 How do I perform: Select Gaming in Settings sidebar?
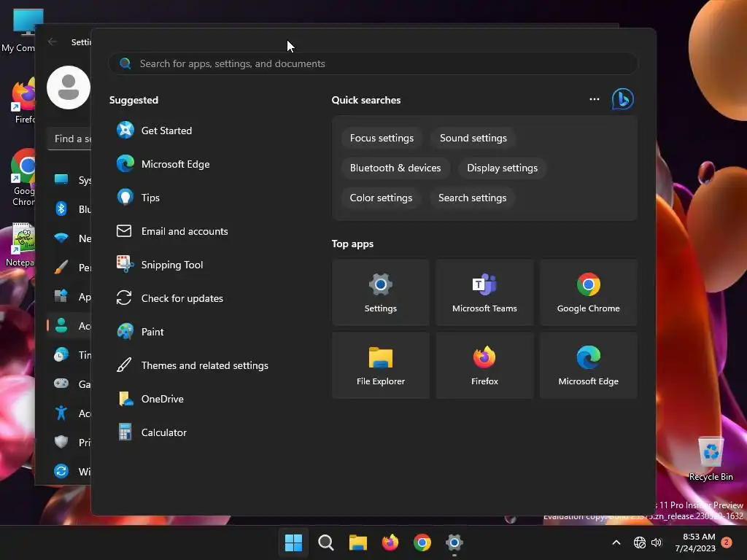69,384
